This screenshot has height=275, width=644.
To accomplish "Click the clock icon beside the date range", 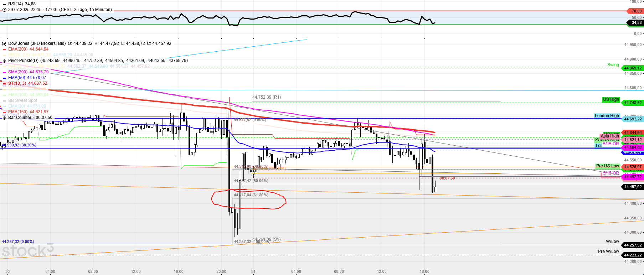I will [4, 10].
